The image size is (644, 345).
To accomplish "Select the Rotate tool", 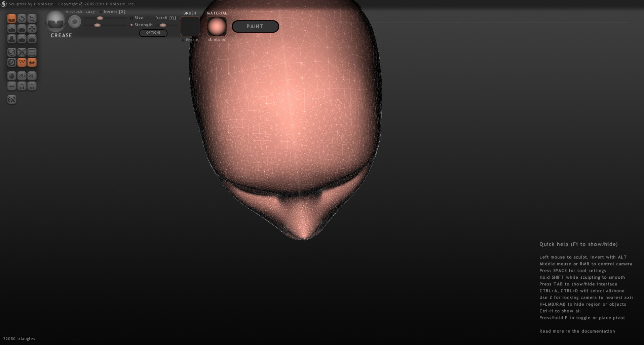I will coord(22,19).
